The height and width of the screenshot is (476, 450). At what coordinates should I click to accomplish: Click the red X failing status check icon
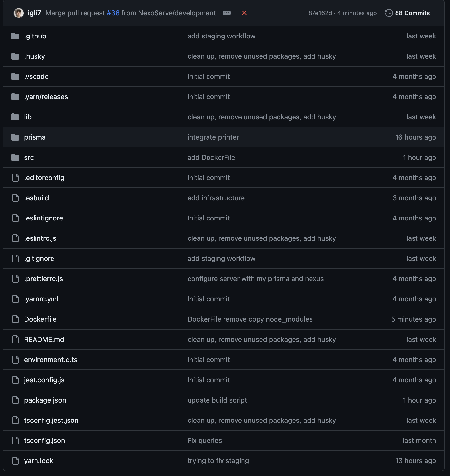[244, 13]
